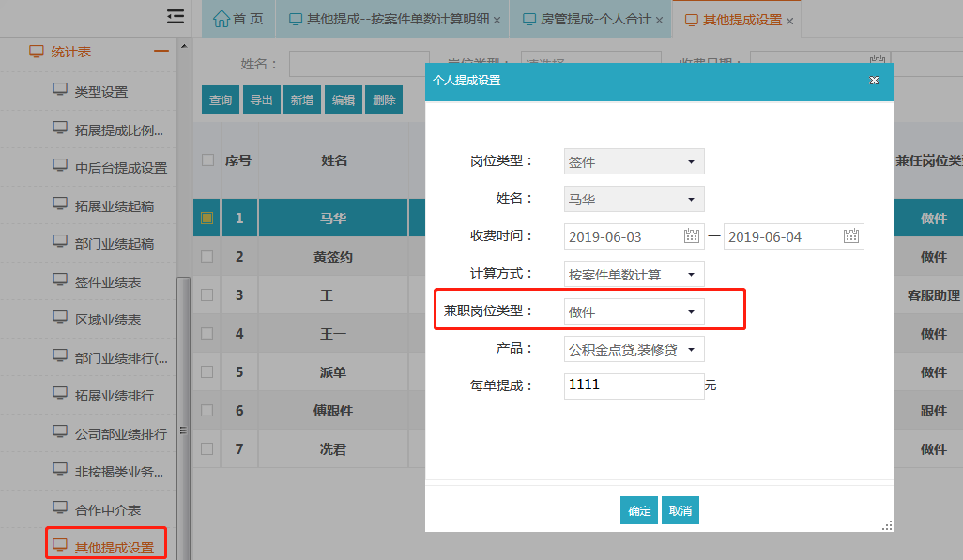Open the 姓名 dropdown showing 马华
This screenshot has height=560, width=963.
(634, 199)
